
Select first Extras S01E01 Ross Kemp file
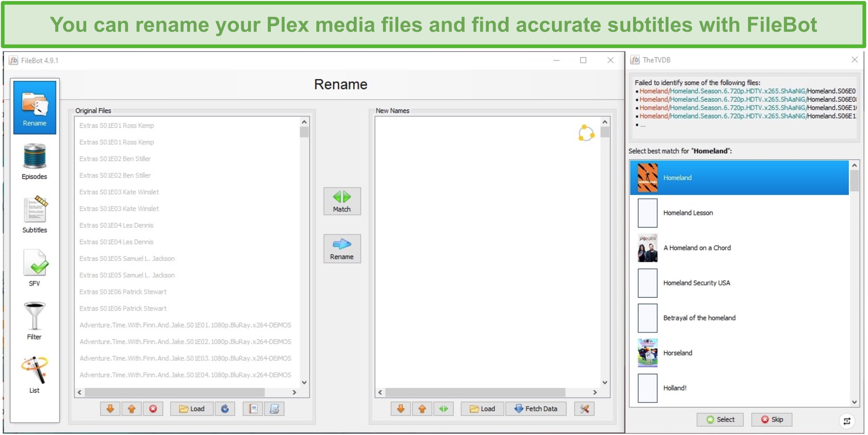(117, 126)
